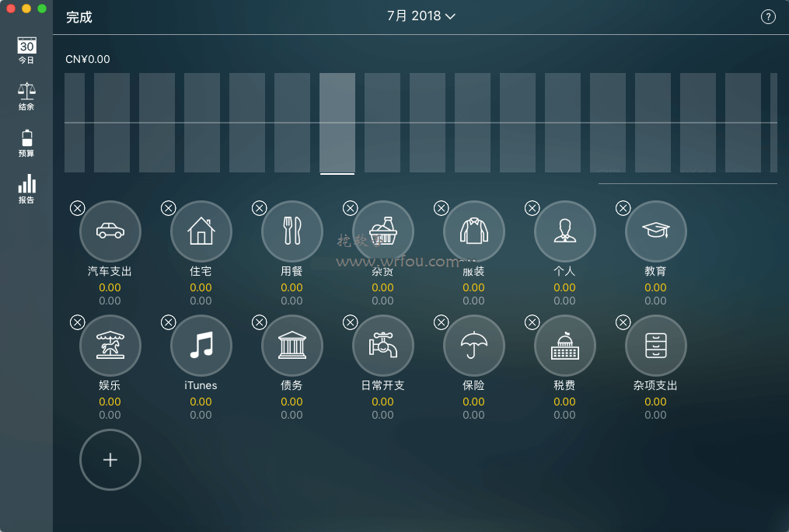Select the iTunes music note category
The height and width of the screenshot is (532, 789).
[x=201, y=346]
